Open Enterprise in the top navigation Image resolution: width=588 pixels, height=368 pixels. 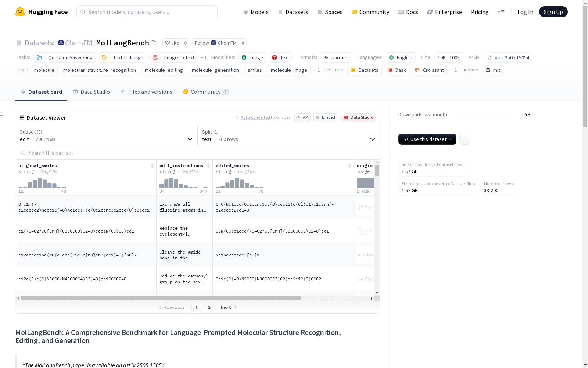pyautogui.click(x=445, y=12)
